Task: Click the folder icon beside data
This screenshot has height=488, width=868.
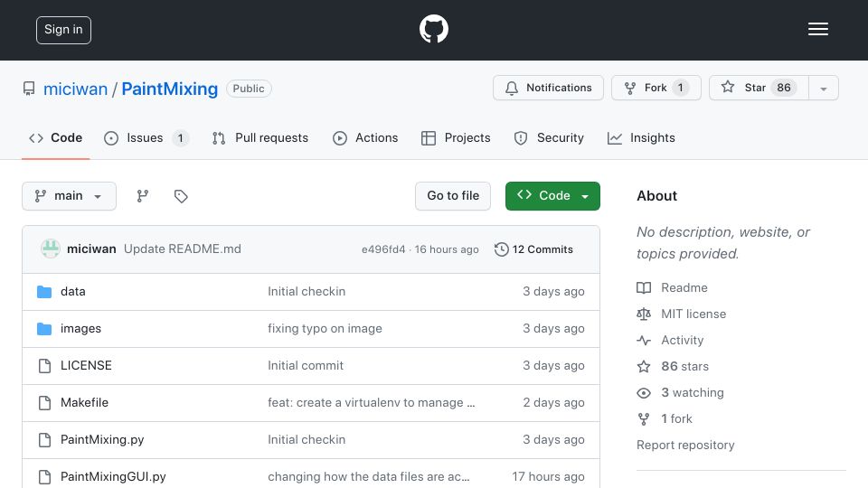Action: (x=44, y=292)
